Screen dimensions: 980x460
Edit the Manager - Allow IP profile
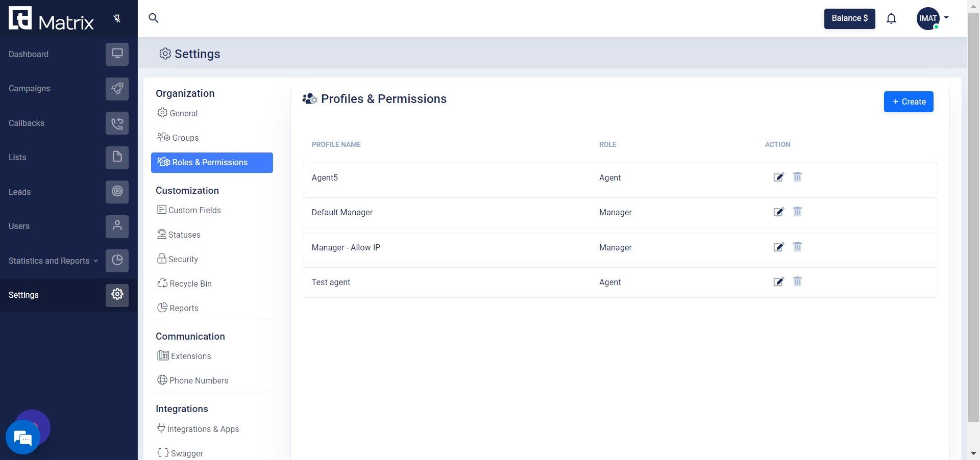point(778,247)
